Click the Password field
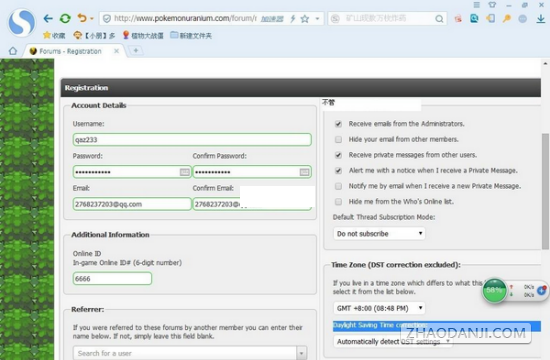The height and width of the screenshot is (360, 550). tap(132, 172)
